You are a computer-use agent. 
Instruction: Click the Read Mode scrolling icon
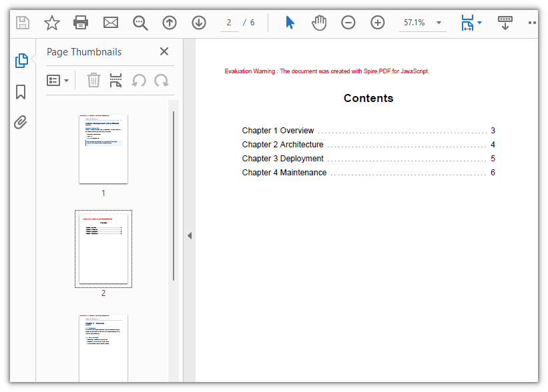[x=505, y=23]
